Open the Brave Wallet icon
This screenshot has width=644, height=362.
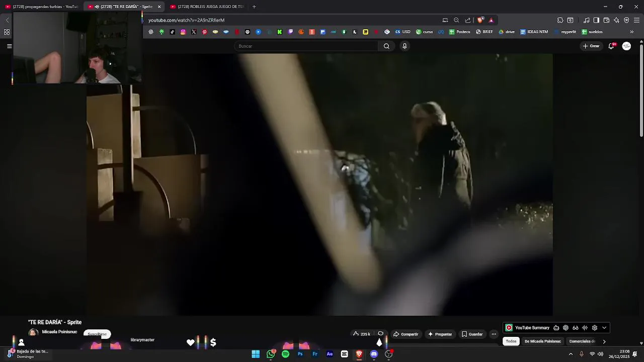click(606, 20)
